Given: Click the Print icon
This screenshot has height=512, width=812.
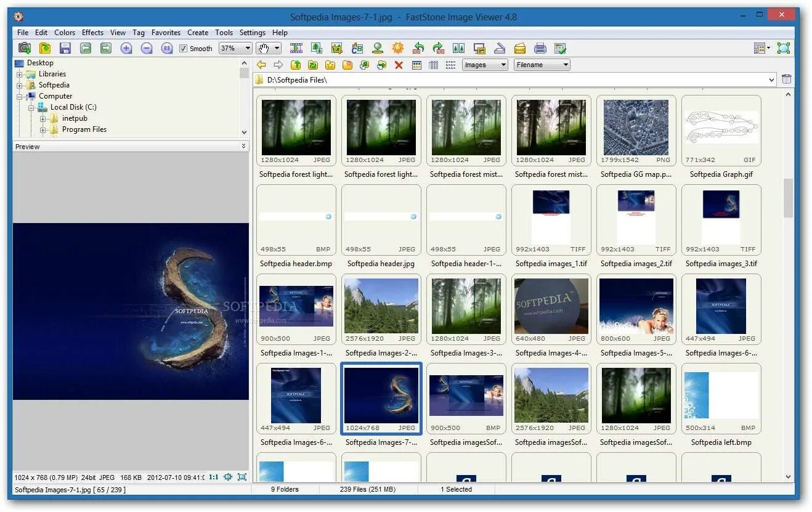Looking at the screenshot, I should (540, 48).
